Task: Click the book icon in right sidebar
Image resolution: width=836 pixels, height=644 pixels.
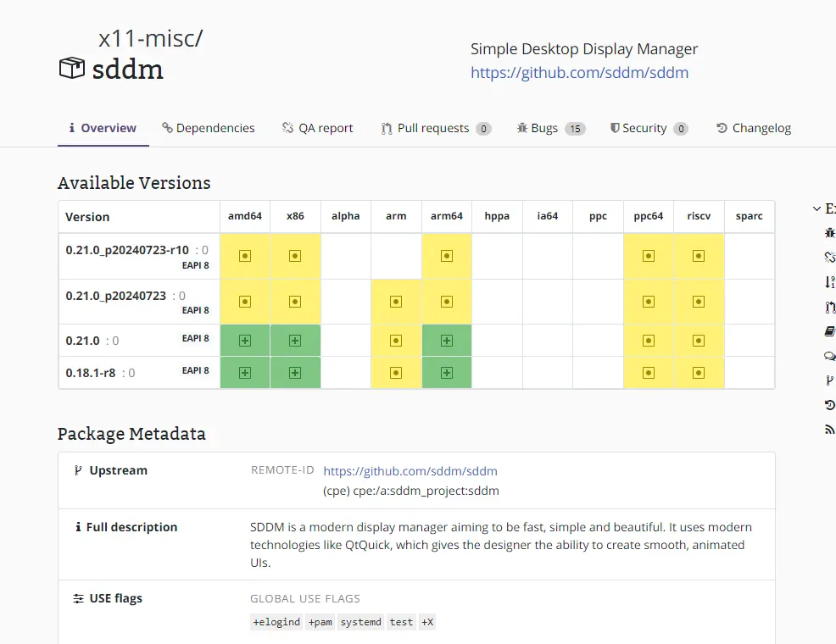Action: pyautogui.click(x=829, y=331)
